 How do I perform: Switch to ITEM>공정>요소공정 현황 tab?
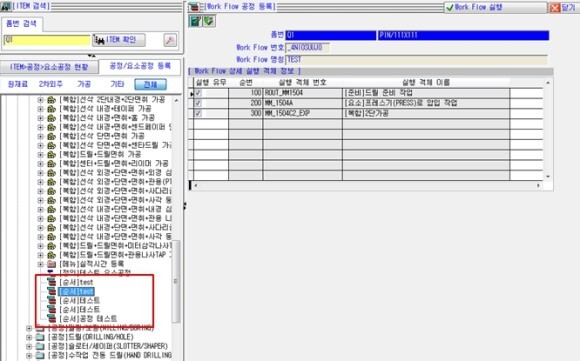[49, 67]
